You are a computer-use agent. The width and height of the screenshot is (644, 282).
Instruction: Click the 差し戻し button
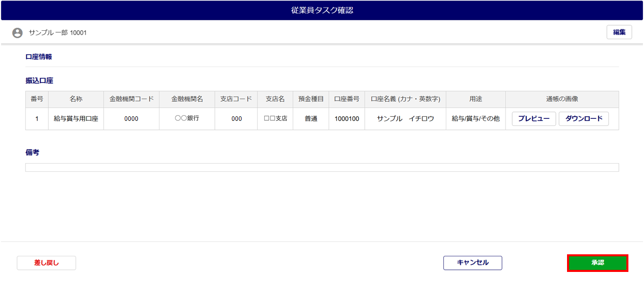(46, 263)
